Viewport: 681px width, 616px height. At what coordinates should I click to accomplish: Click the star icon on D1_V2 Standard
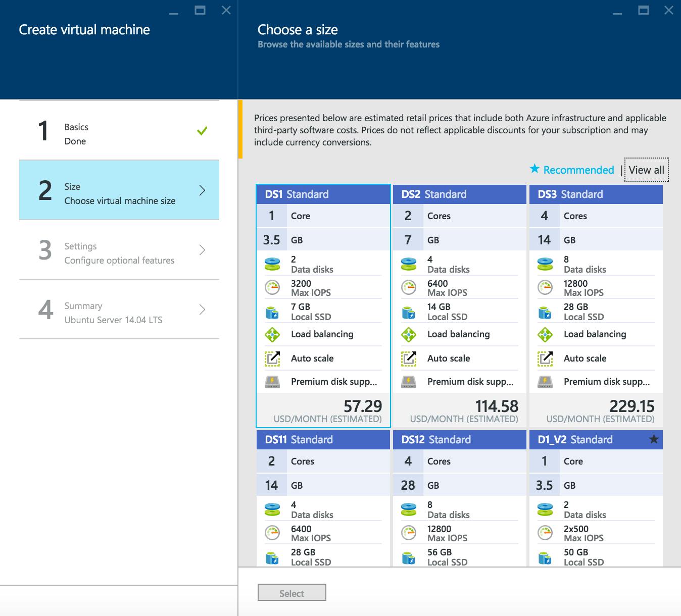click(654, 439)
